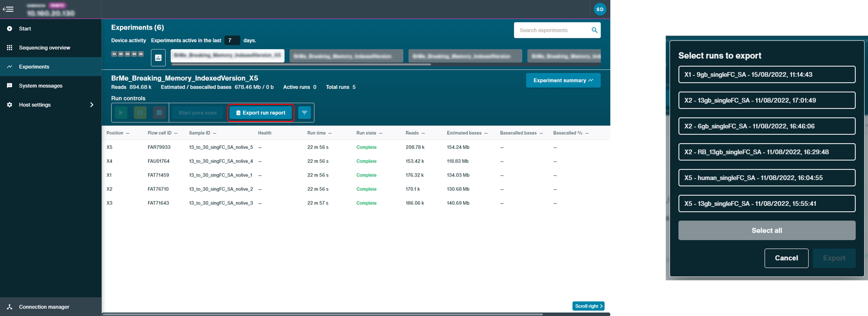This screenshot has height=316, width=868.
Task: Click flow cell FAT76710
Action: pyautogui.click(x=158, y=189)
